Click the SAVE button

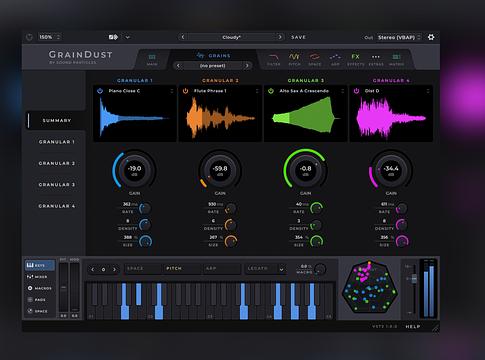pos(298,37)
